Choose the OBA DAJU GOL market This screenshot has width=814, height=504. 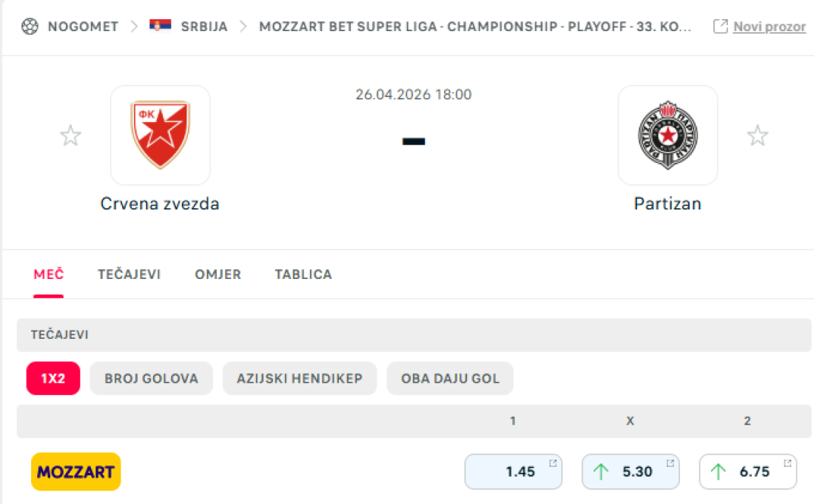point(450,379)
